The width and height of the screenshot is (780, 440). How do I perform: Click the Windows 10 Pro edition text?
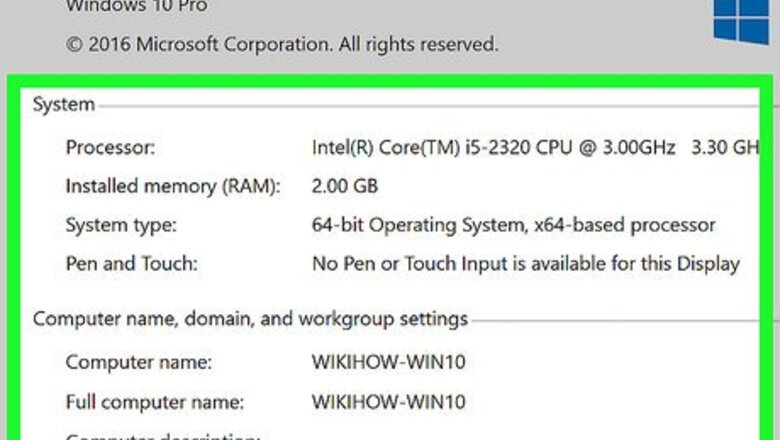point(136,6)
